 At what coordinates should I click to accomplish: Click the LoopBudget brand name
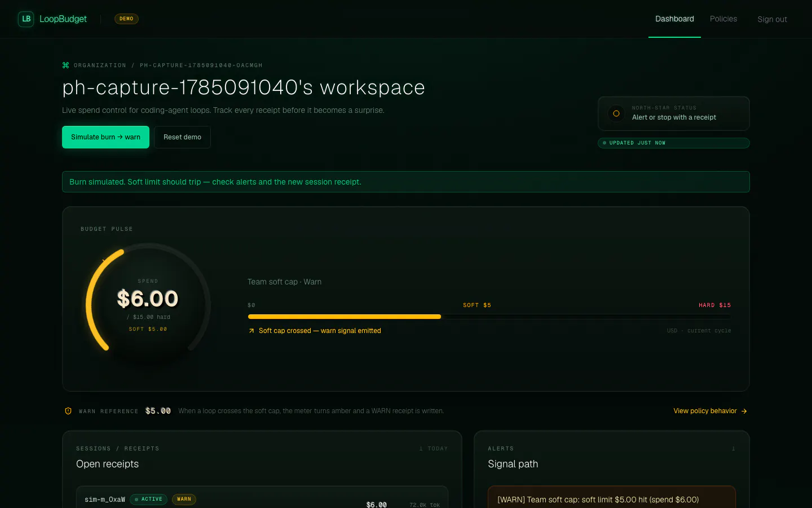tap(63, 19)
